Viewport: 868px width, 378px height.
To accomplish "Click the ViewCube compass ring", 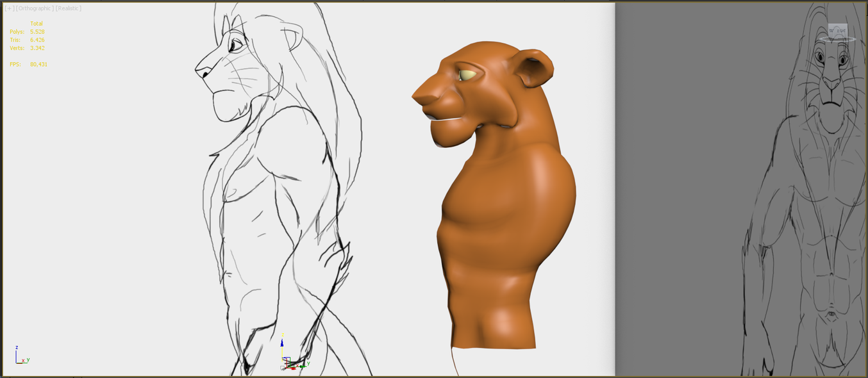I will click(838, 40).
